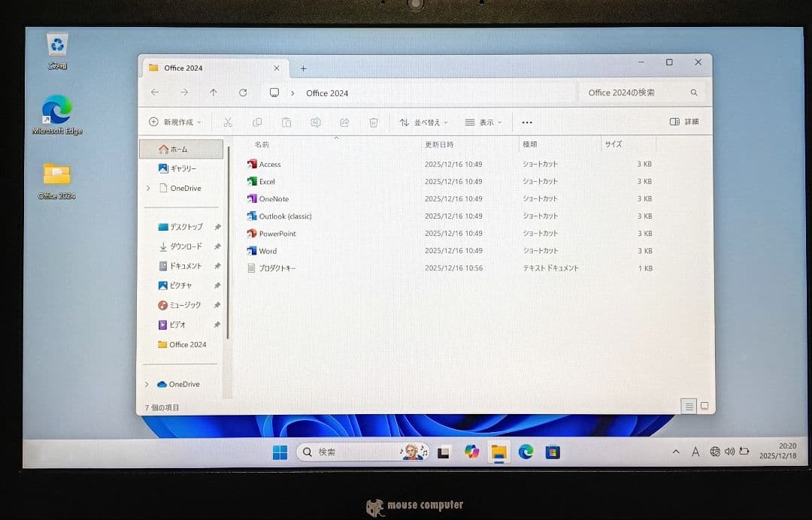Click the Rename icon in toolbar
Viewport: 812px width, 520px height.
pos(315,122)
